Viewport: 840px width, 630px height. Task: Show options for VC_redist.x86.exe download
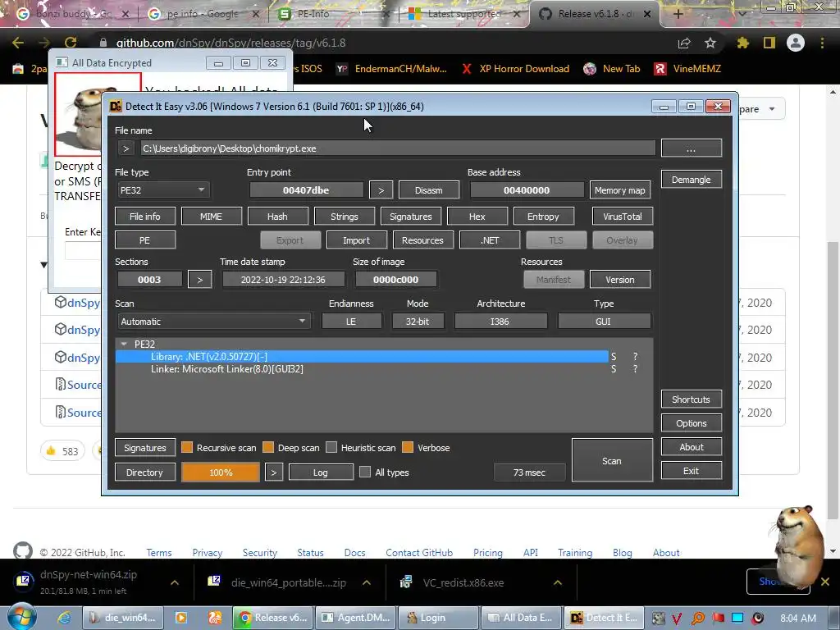pos(558,582)
